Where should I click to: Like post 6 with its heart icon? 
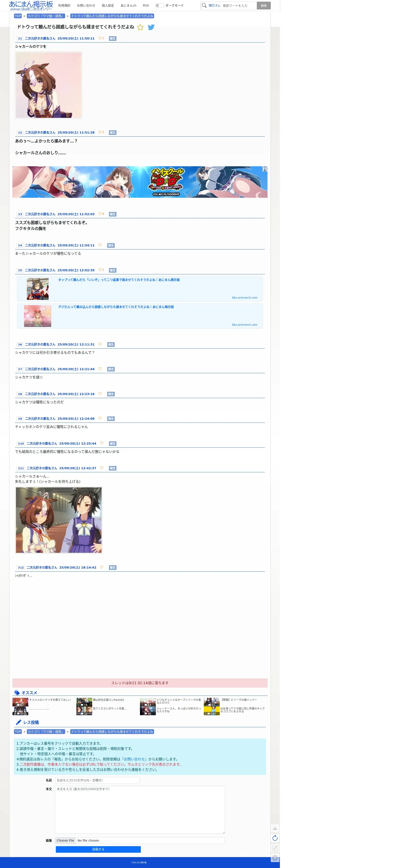pos(100,344)
